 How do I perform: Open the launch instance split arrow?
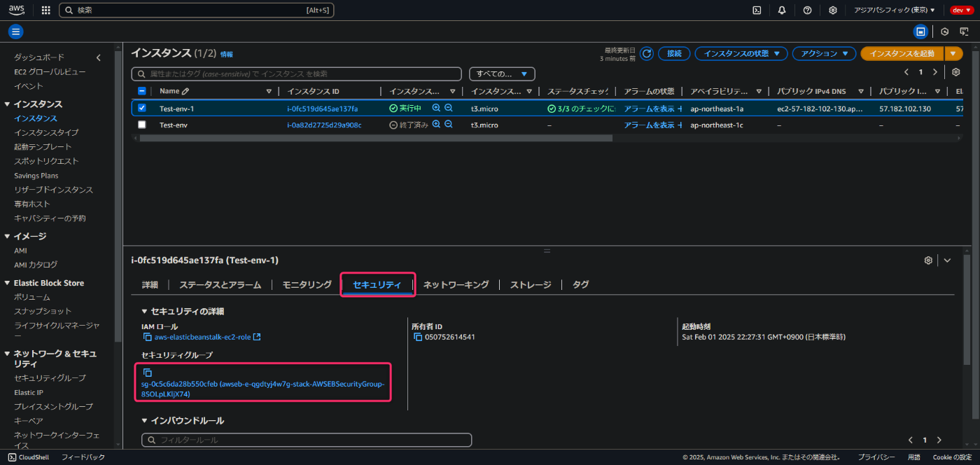(953, 53)
